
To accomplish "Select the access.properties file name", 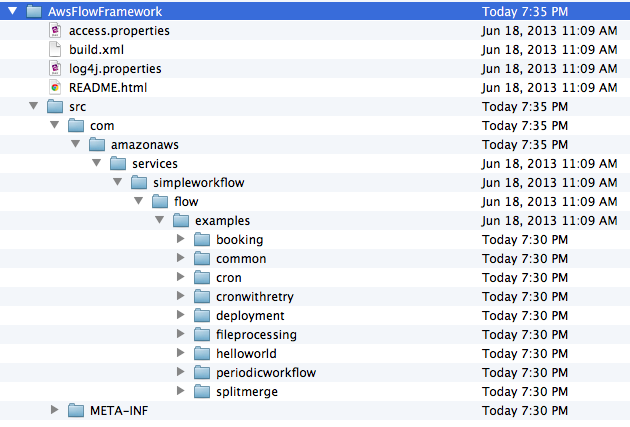I will pyautogui.click(x=119, y=31).
